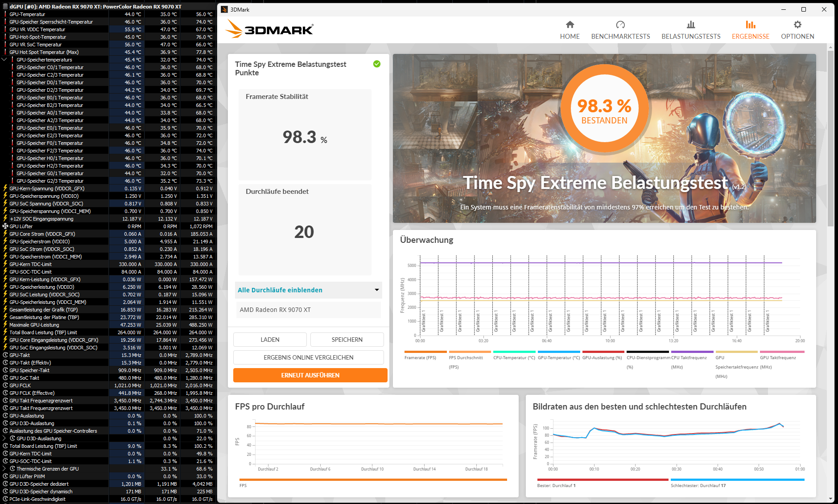
Task: Toggle the CPU-Dienstprogramm (%) legend entry
Action: pos(648,360)
